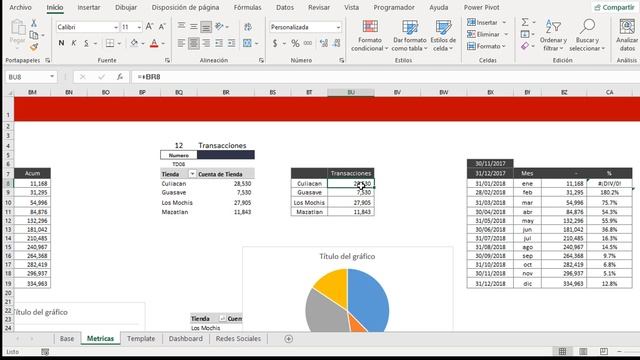Viewport: 640px width, 360px height.
Task: Open the Archivo menu
Action: pos(20,7)
